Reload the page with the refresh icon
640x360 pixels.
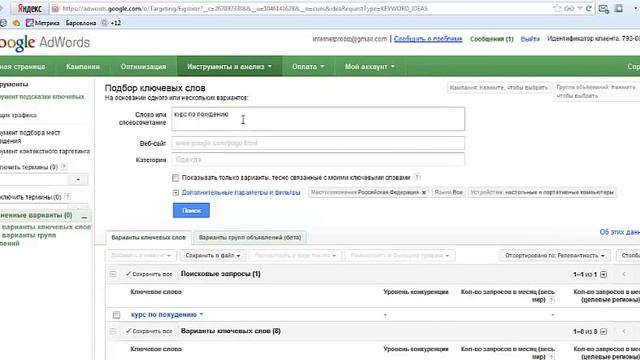pyautogui.click(x=589, y=8)
